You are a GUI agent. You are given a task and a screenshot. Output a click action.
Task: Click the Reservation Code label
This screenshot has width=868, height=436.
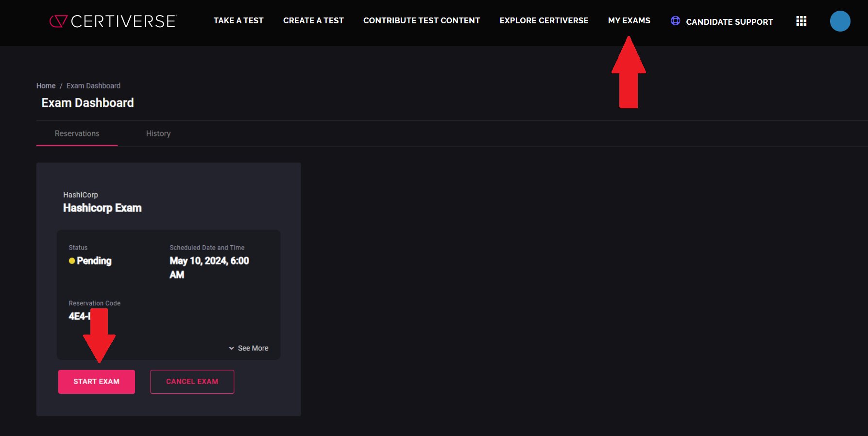tap(95, 303)
